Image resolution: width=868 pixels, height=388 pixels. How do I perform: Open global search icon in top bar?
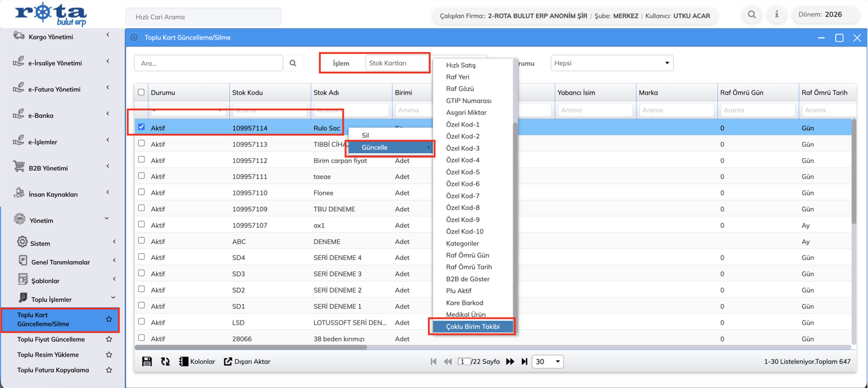752,15
